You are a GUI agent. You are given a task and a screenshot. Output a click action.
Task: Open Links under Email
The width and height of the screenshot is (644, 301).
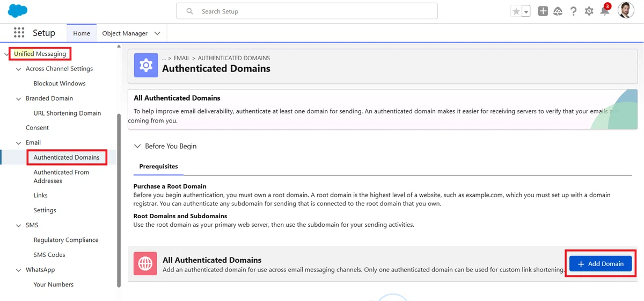coord(40,196)
